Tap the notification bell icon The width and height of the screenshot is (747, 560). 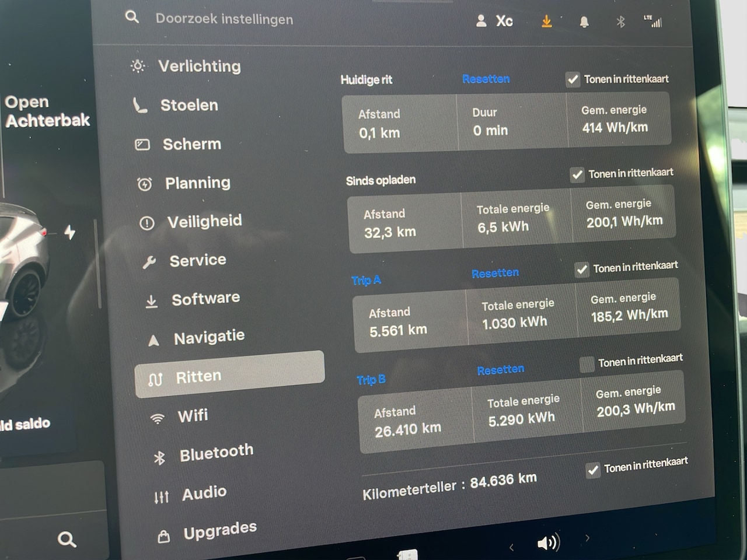tap(584, 22)
